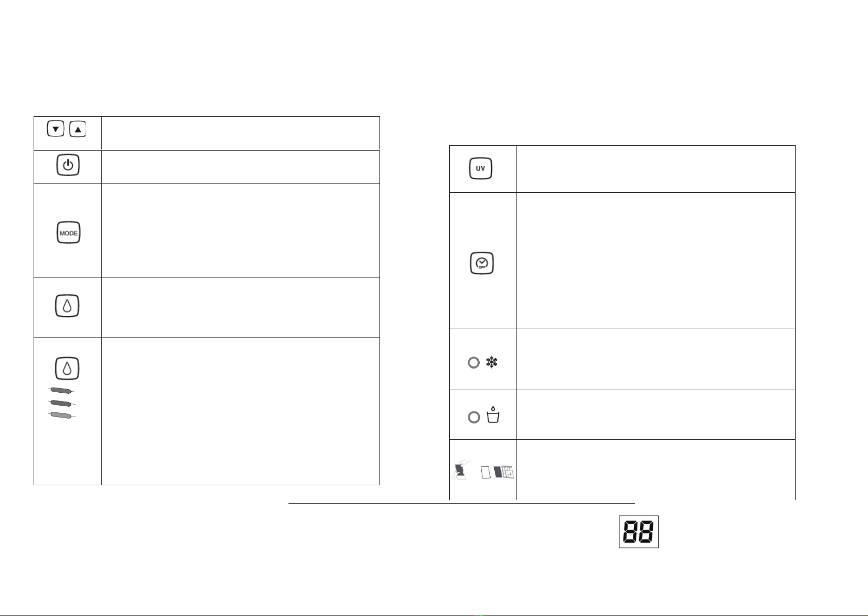
Task: Click the hand removing filter illustration
Action: click(461, 471)
